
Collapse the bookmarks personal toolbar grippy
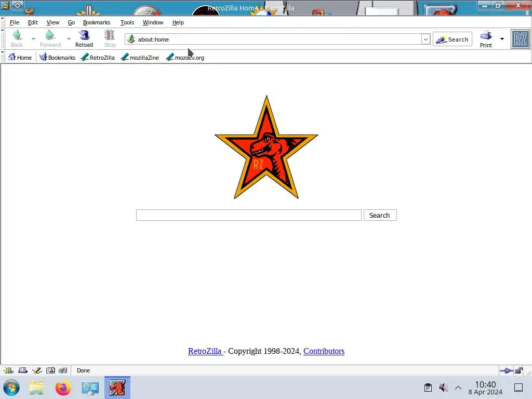point(3,57)
